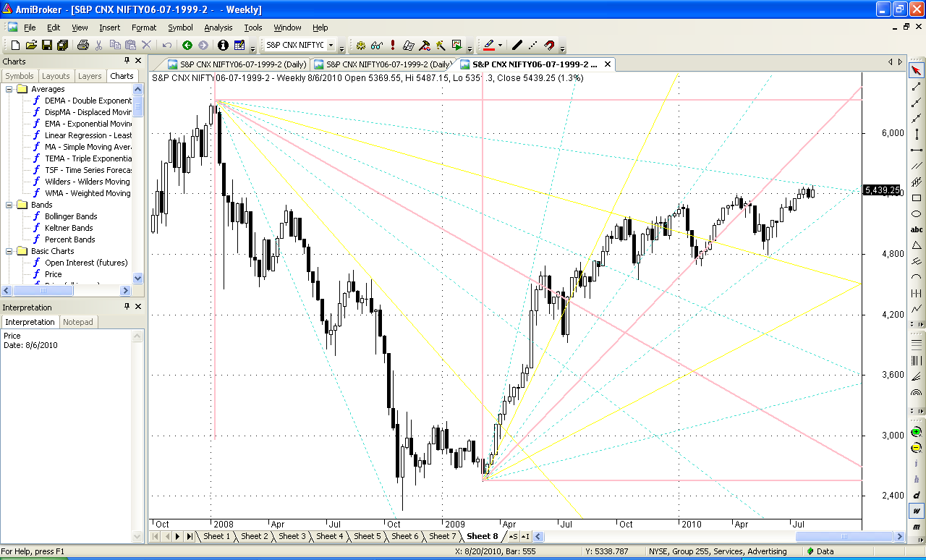926x560 pixels.
Task: Open the Tools menu
Action: [253, 27]
